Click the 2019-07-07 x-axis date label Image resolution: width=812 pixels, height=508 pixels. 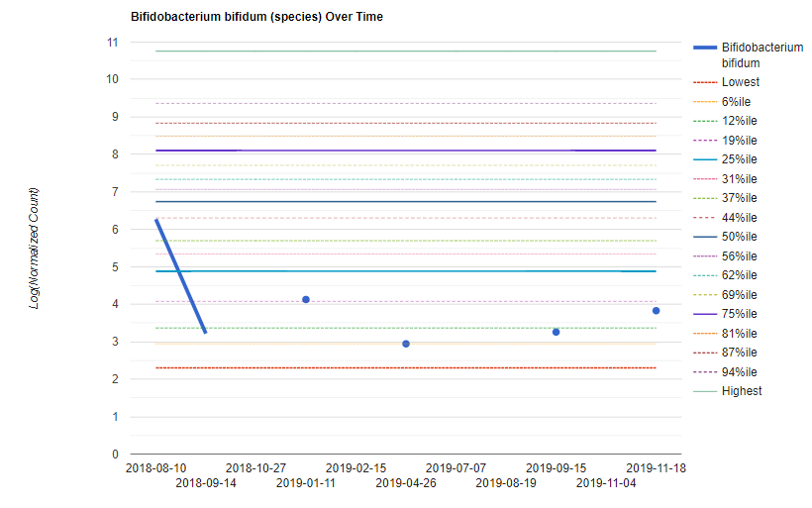click(x=457, y=468)
